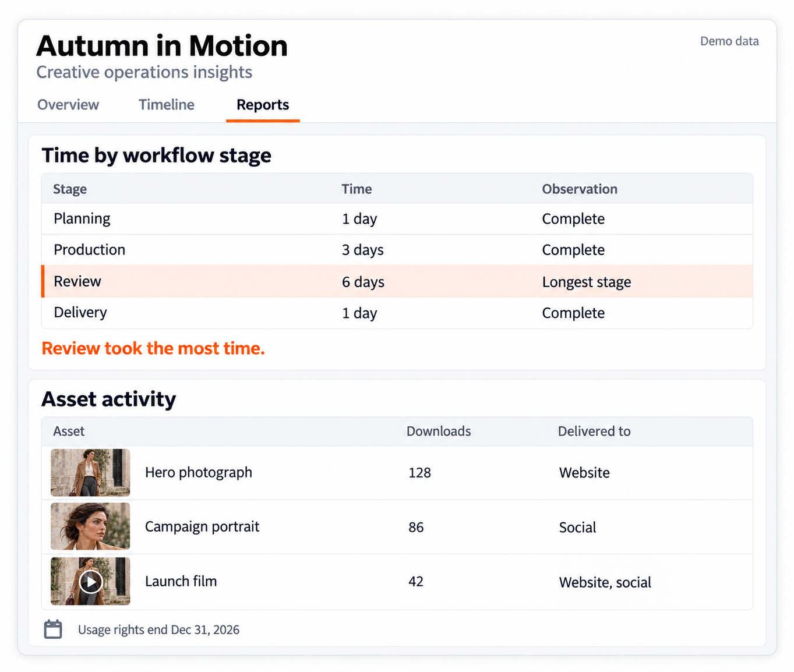Click the Autumn in Motion title
The height and width of the screenshot is (672, 794).
pyautogui.click(x=162, y=46)
